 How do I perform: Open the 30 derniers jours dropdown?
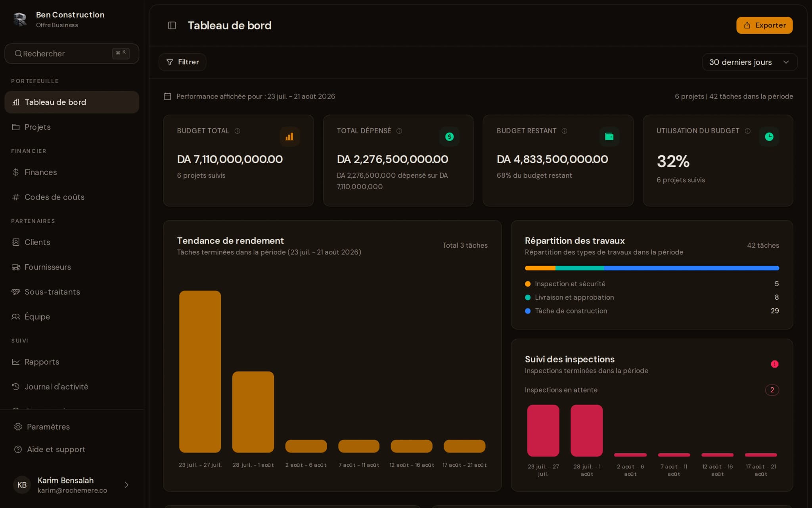pos(749,62)
